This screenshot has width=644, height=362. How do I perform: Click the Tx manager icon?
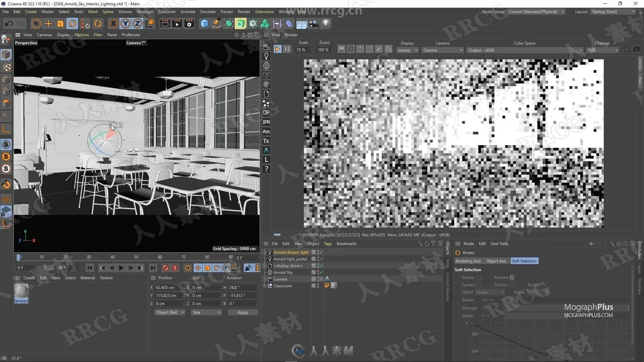(266, 141)
